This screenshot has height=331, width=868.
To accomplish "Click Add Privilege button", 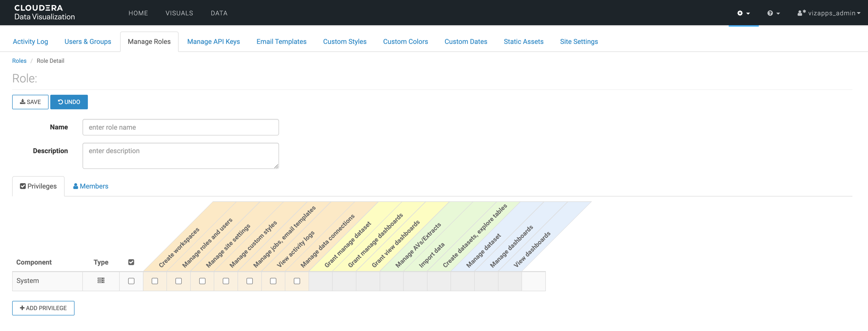I will [43, 308].
